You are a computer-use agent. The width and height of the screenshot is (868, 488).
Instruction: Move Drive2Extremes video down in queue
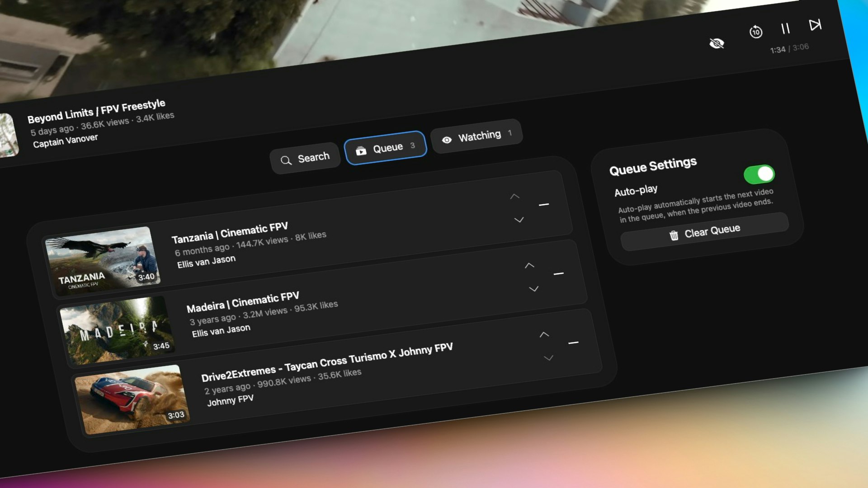pyautogui.click(x=548, y=358)
